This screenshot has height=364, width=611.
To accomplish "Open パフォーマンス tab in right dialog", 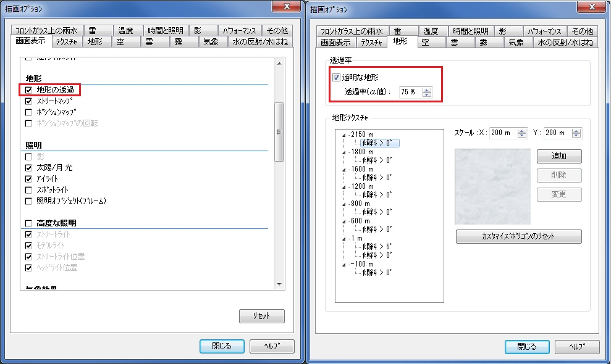I will (544, 31).
